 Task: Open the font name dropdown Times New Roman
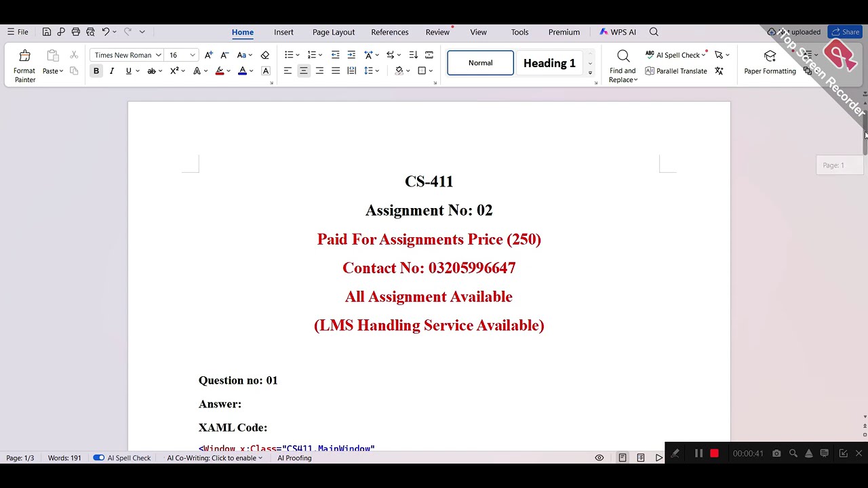click(158, 55)
